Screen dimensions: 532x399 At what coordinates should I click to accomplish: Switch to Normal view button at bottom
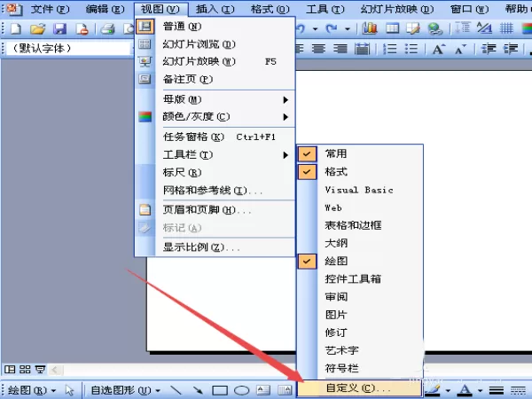coord(10,369)
